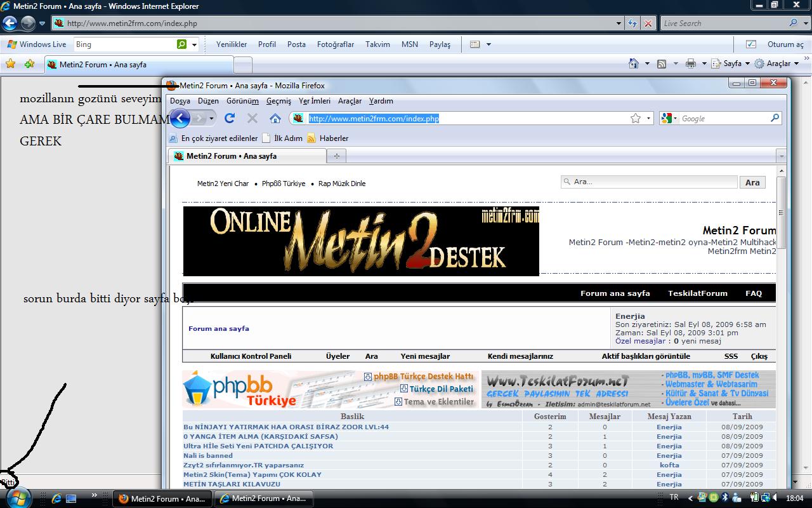Click Oturum aç sign-in button

[x=785, y=44]
